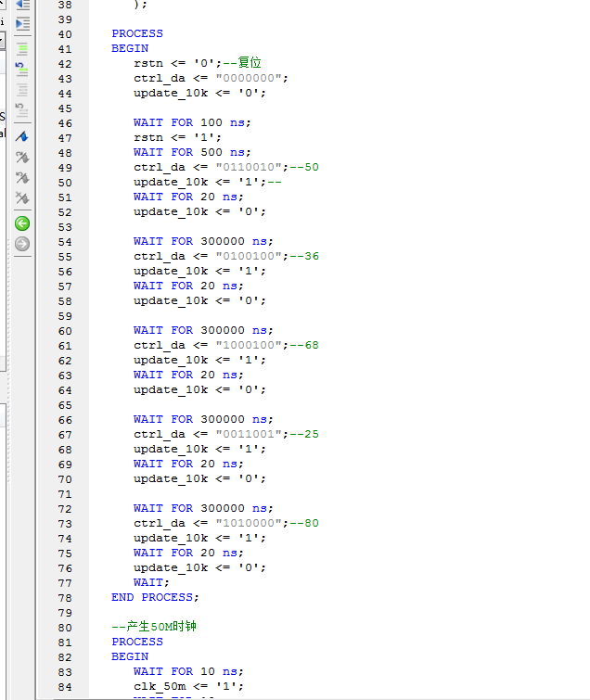The image size is (590, 700).
Task: Click the greyed-out lines icon below uncomment
Action: [22, 90]
